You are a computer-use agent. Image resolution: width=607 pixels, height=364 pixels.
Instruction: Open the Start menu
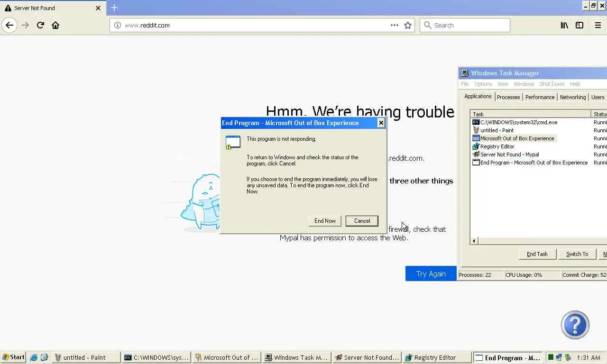[x=14, y=357]
